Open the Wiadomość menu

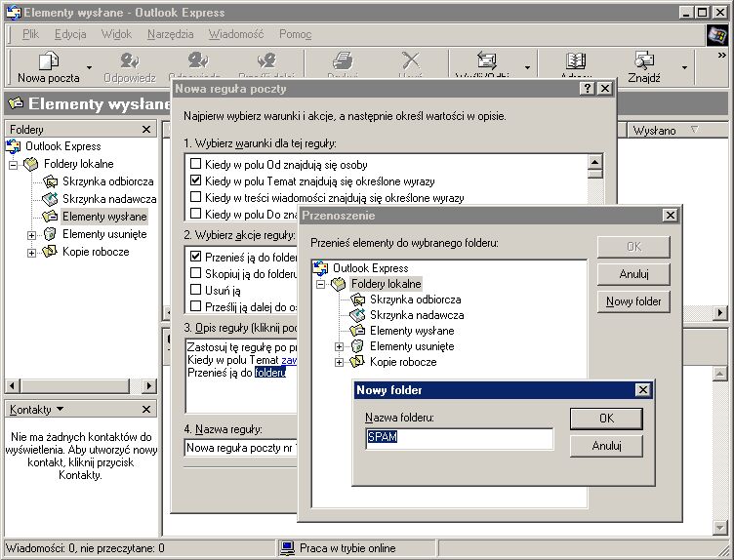[x=236, y=34]
